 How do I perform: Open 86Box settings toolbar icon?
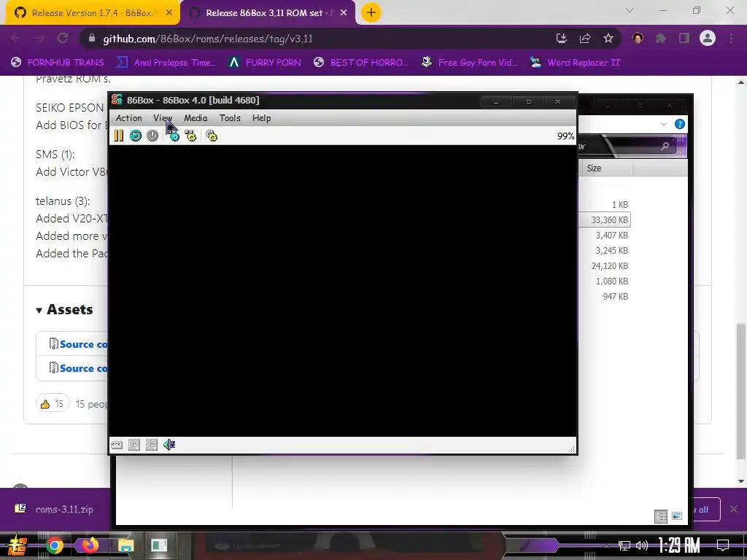[x=212, y=136]
